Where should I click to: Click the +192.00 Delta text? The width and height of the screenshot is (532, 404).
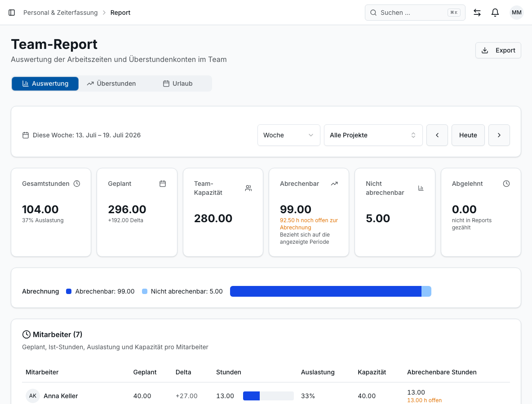pyautogui.click(x=125, y=220)
